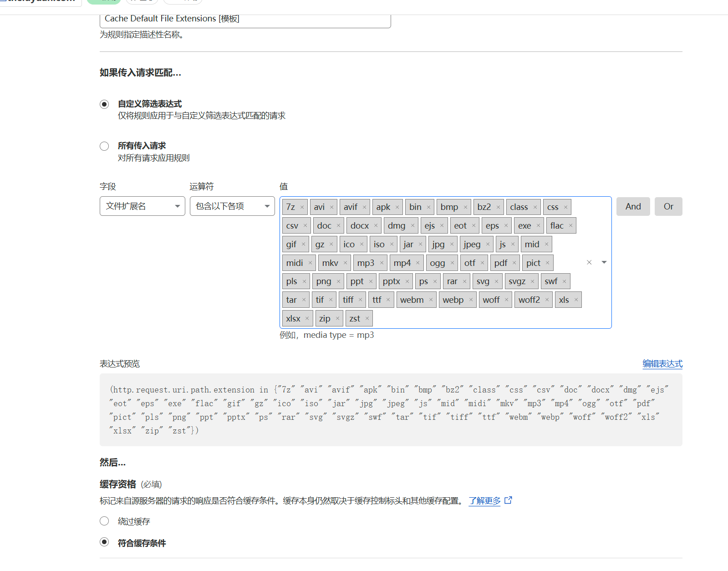The height and width of the screenshot is (571, 728).
Task: Delete the woff2 extension tag
Action: [547, 300]
